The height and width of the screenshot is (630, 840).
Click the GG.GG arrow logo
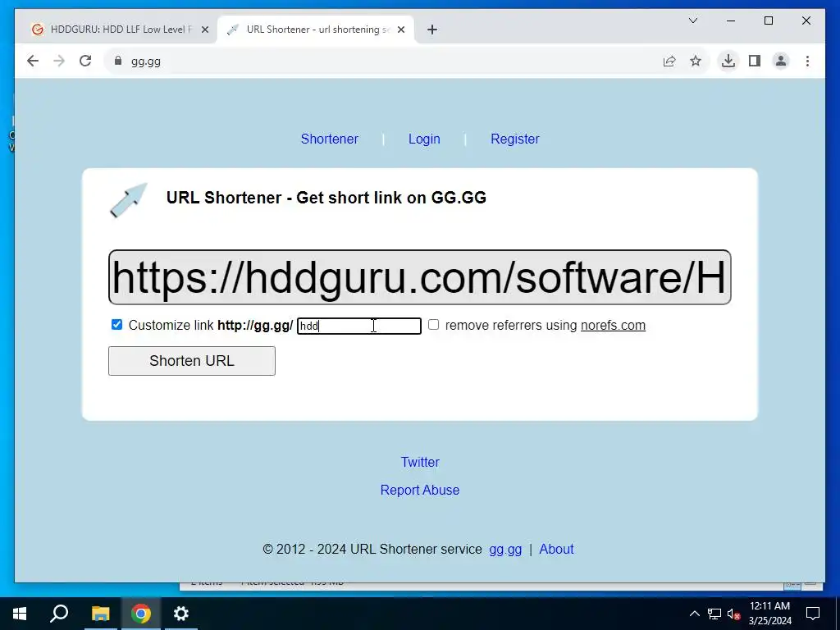click(129, 200)
